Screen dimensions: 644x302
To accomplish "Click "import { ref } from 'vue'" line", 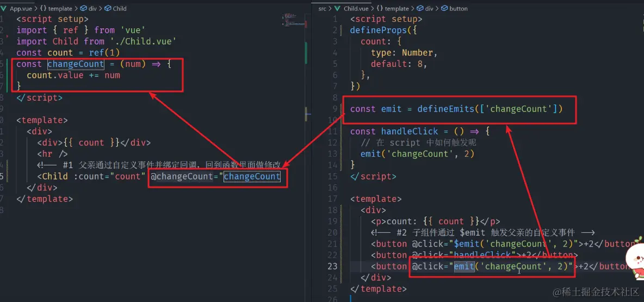I will tap(81, 30).
